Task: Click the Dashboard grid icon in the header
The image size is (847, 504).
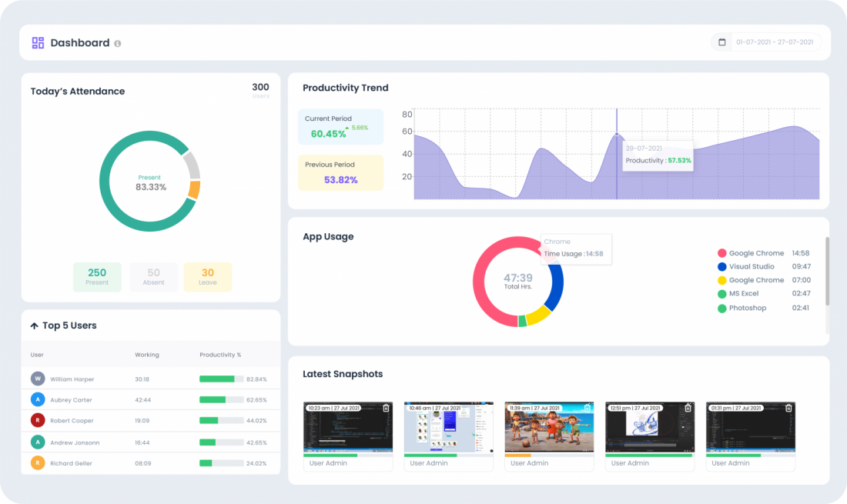Action: tap(37, 42)
